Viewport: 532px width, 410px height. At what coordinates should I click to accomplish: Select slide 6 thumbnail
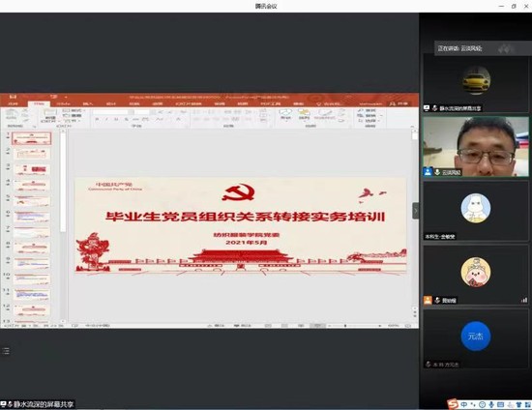[32, 217]
